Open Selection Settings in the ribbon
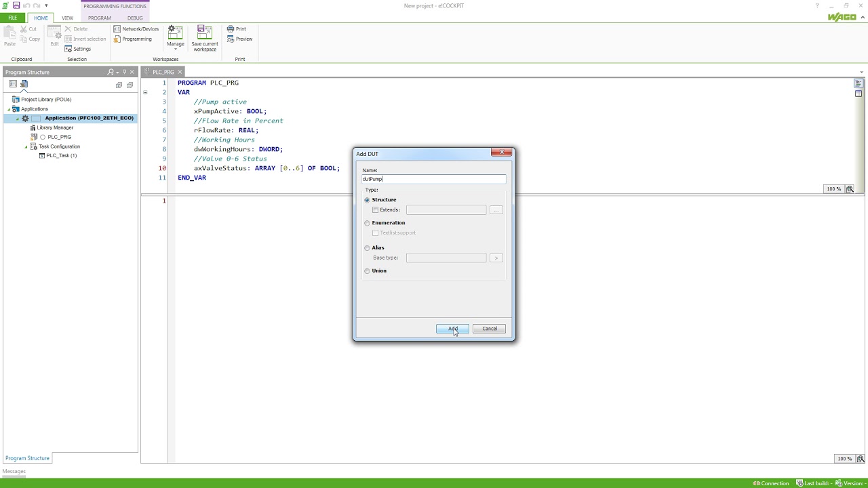 pos(78,49)
